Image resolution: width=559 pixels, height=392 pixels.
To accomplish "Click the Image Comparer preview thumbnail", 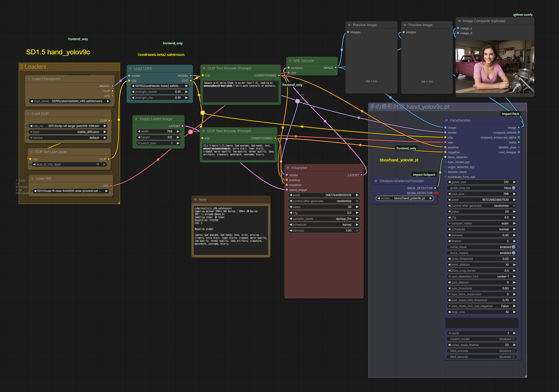I will click(495, 67).
